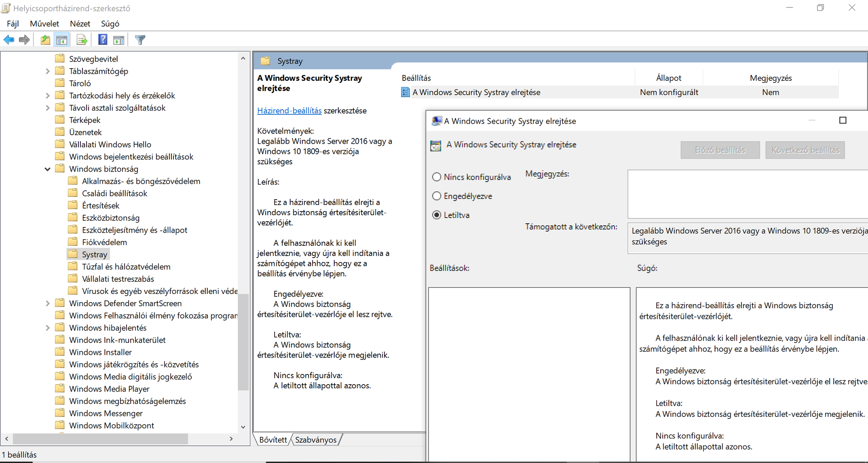868x463 pixels.
Task: Click the Előző beállítás button
Action: [720, 150]
